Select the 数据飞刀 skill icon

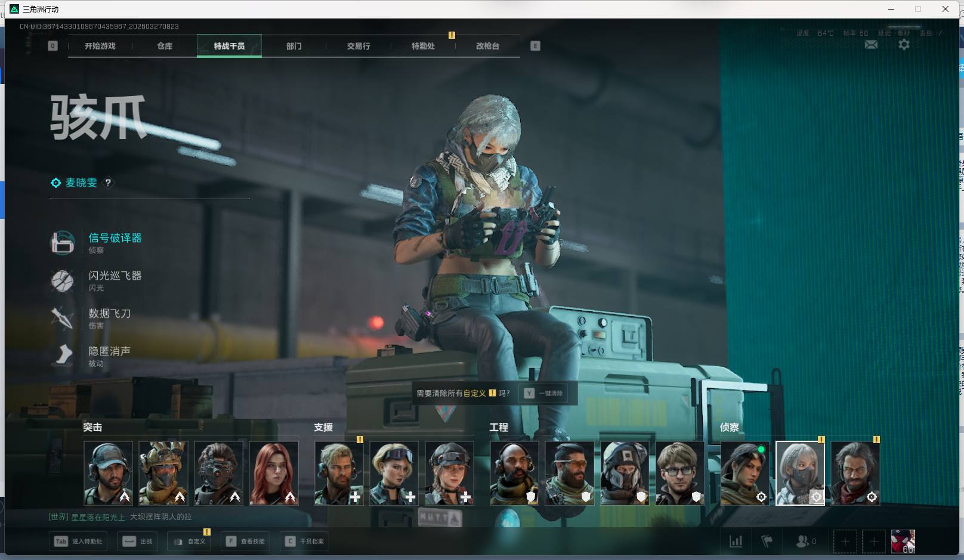click(x=63, y=318)
